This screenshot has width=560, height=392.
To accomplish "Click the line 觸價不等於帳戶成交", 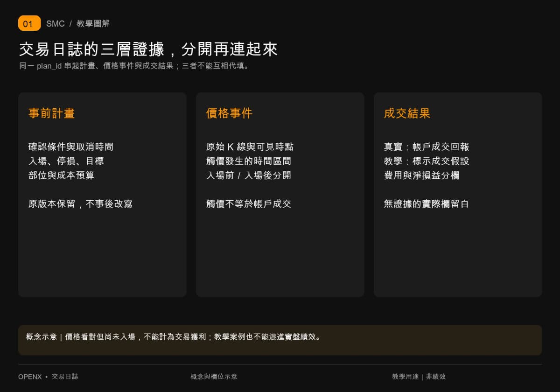I will tap(249, 204).
